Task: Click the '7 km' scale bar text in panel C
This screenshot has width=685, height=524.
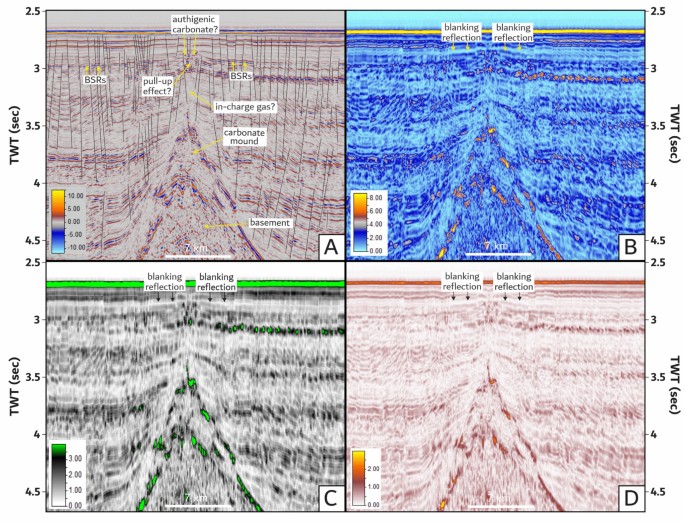Action: click(195, 498)
